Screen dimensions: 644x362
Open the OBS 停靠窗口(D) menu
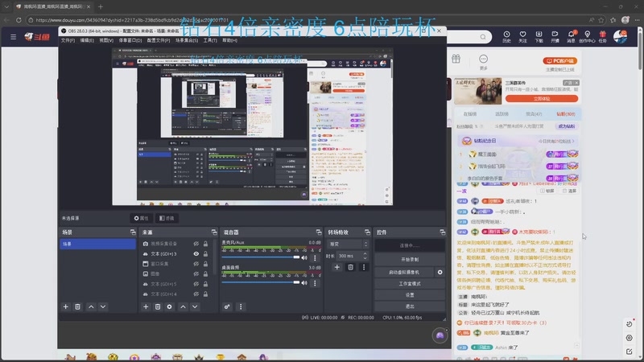130,40
